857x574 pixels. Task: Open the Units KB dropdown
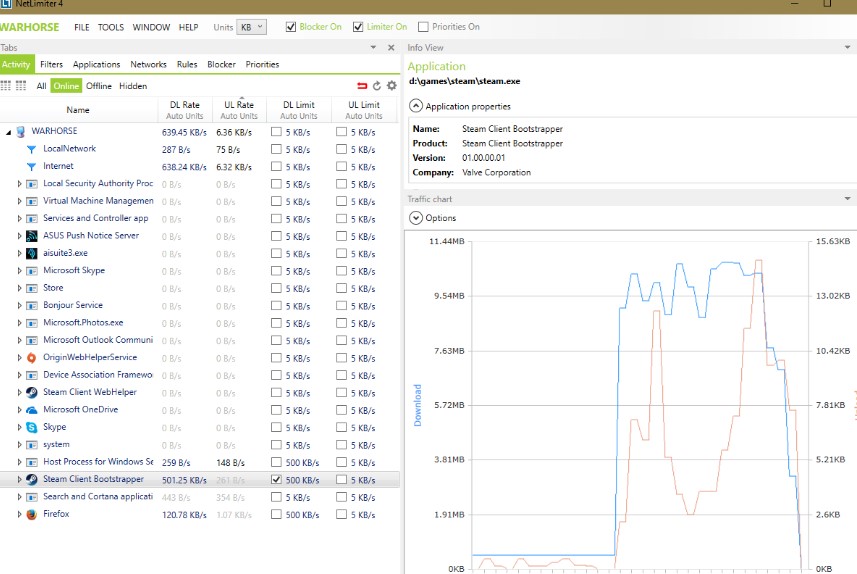pos(252,27)
